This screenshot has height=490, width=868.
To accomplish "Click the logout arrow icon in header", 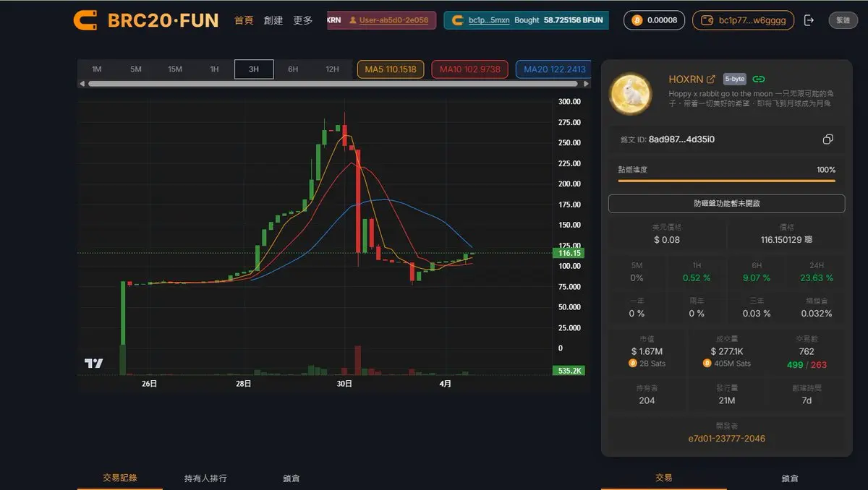I will [x=809, y=20].
